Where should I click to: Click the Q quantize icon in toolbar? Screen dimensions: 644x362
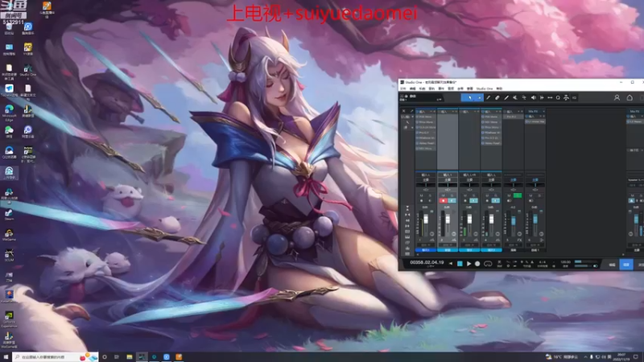(558, 97)
